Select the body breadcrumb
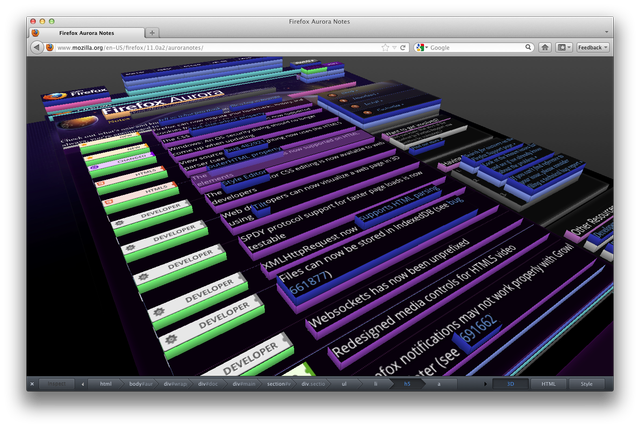Viewport: 640px width, 428px height. [141, 384]
